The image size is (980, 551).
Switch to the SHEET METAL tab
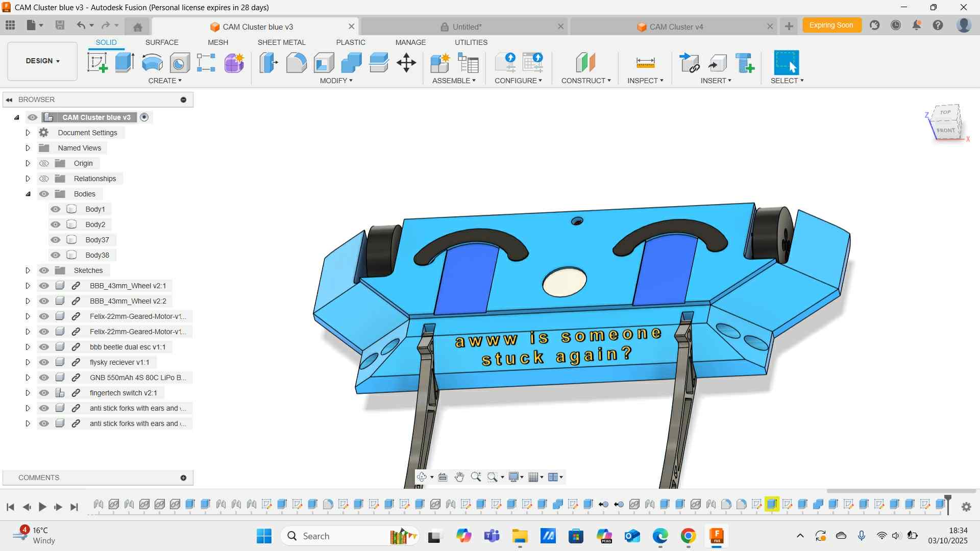[281, 42]
